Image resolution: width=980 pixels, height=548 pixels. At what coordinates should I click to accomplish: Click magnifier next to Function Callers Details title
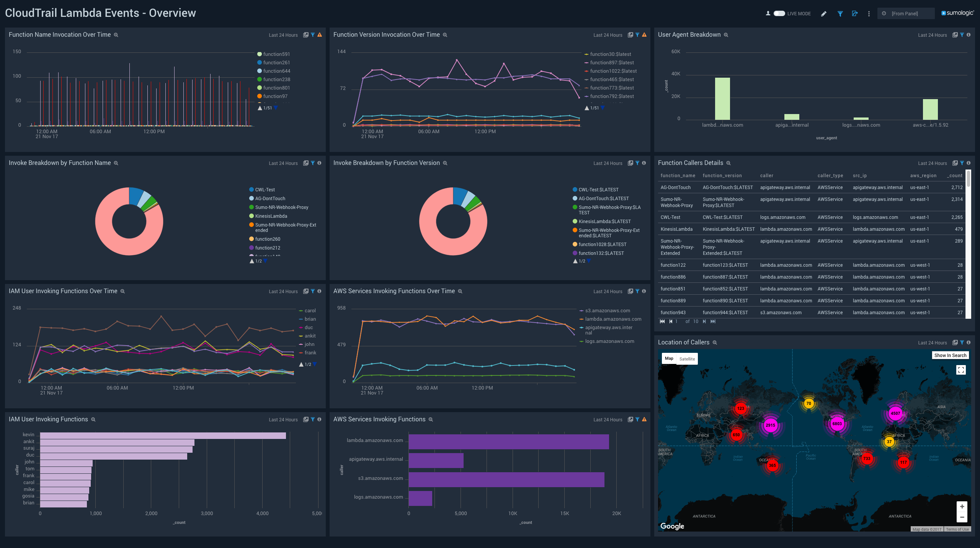point(728,163)
